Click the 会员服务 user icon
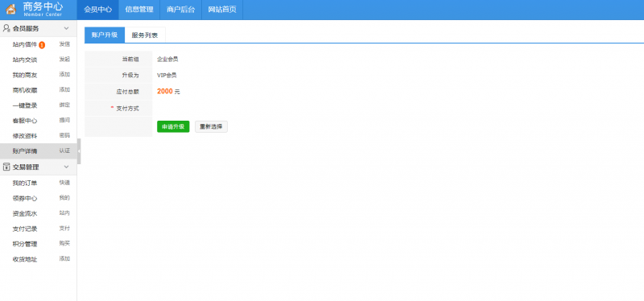 [6, 28]
